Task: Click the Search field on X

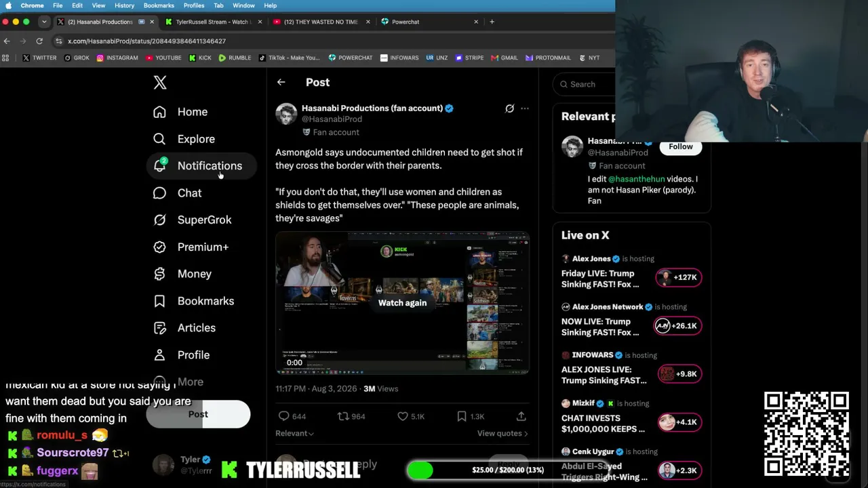Action: (x=585, y=84)
